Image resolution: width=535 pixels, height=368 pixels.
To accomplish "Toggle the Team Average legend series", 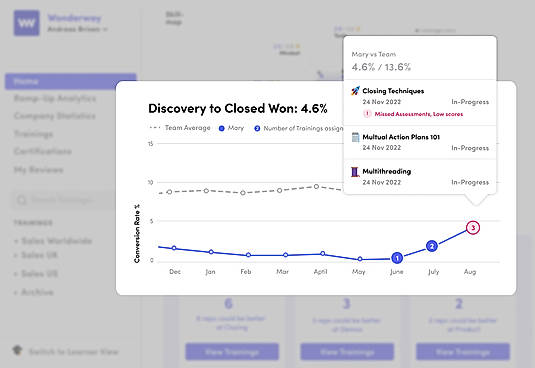I will coord(180,128).
